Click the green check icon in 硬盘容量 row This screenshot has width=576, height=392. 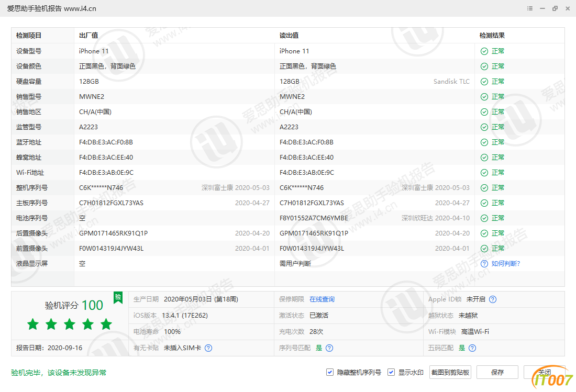point(484,82)
